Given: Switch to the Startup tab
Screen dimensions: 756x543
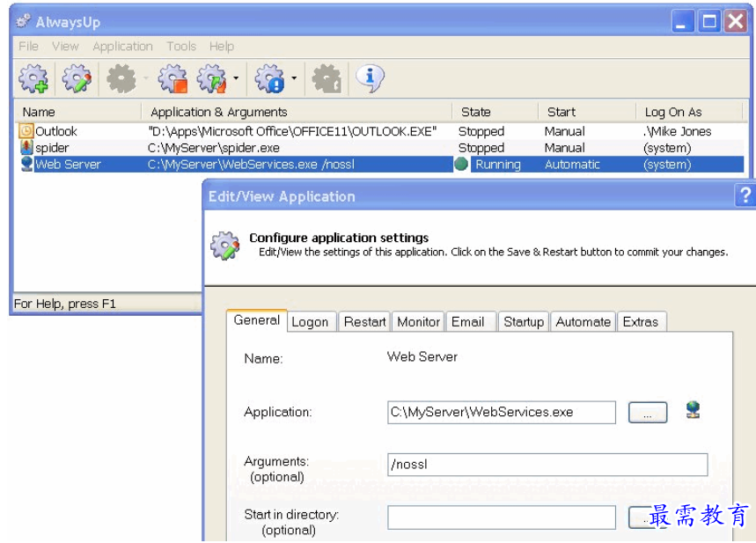Looking at the screenshot, I should [x=524, y=321].
